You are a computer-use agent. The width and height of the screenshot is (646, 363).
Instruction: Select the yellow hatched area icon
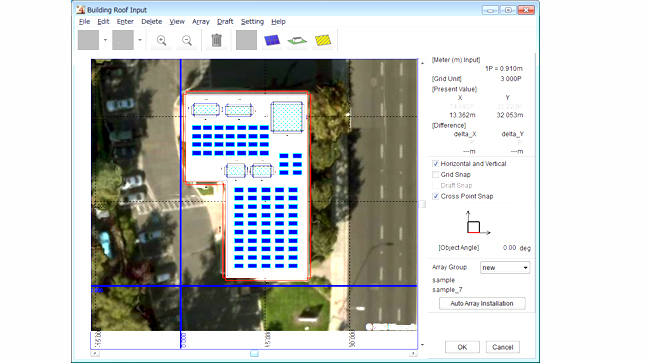point(323,40)
